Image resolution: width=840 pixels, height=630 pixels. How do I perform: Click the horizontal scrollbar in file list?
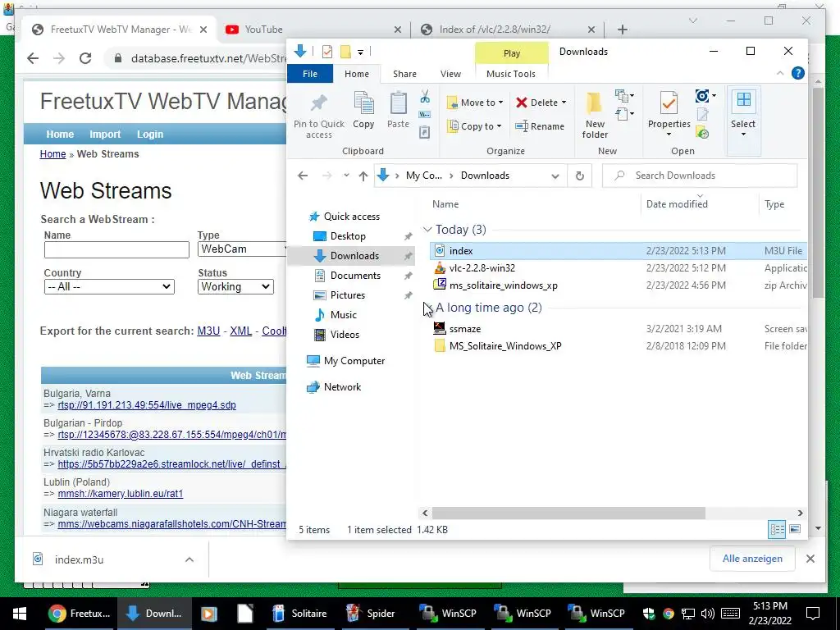tap(568, 514)
